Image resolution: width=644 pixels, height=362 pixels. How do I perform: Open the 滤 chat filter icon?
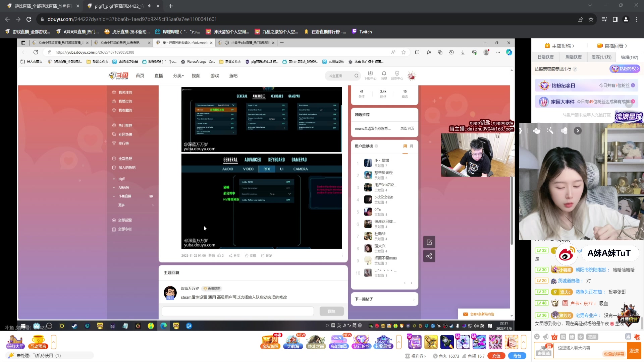pos(628,337)
